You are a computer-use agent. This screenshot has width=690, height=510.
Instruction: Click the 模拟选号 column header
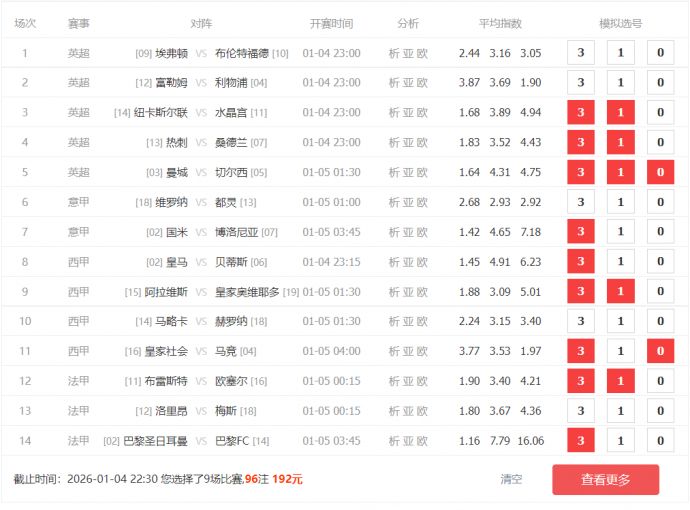pos(620,23)
